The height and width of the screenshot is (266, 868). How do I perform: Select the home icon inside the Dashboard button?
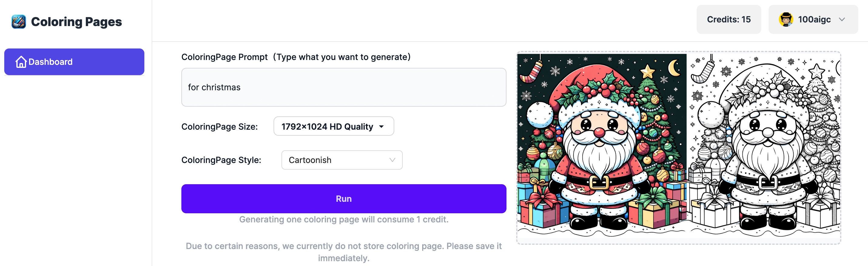[21, 62]
